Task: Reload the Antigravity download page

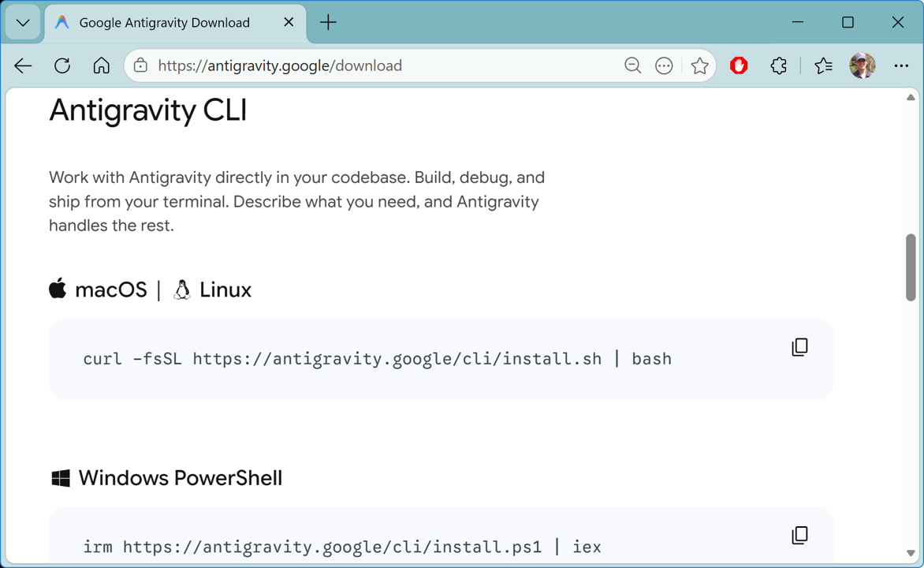Action: (62, 65)
